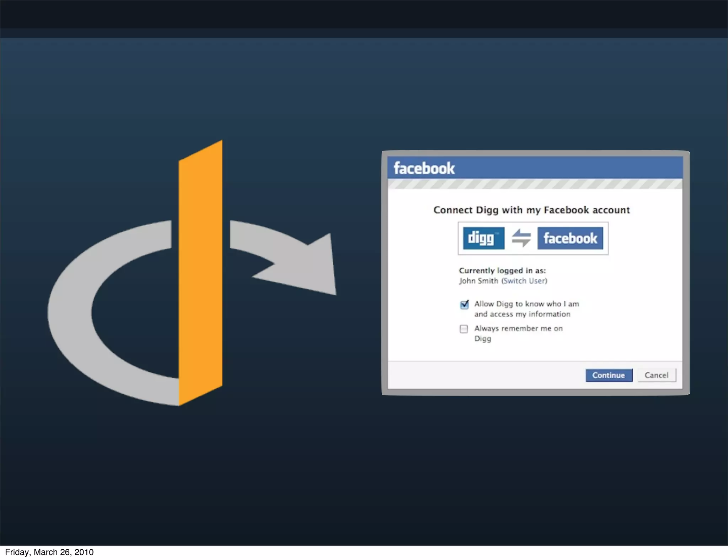Enable the Always remember me checkbox
The width and height of the screenshot is (728, 560).
click(x=464, y=329)
